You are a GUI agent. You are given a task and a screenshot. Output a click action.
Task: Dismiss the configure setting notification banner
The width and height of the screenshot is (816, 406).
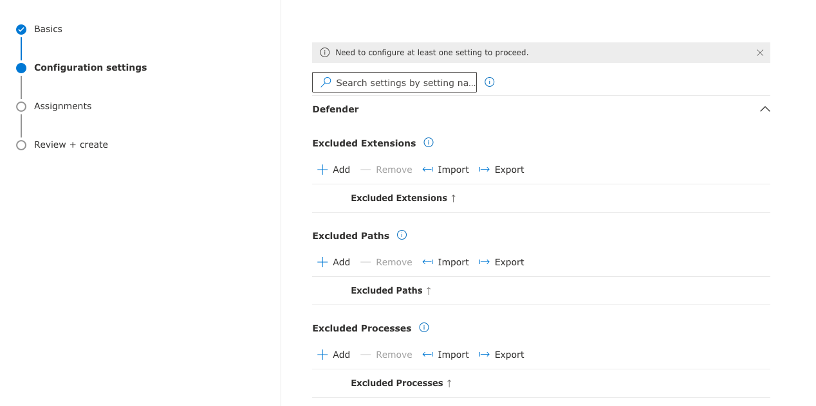(760, 53)
